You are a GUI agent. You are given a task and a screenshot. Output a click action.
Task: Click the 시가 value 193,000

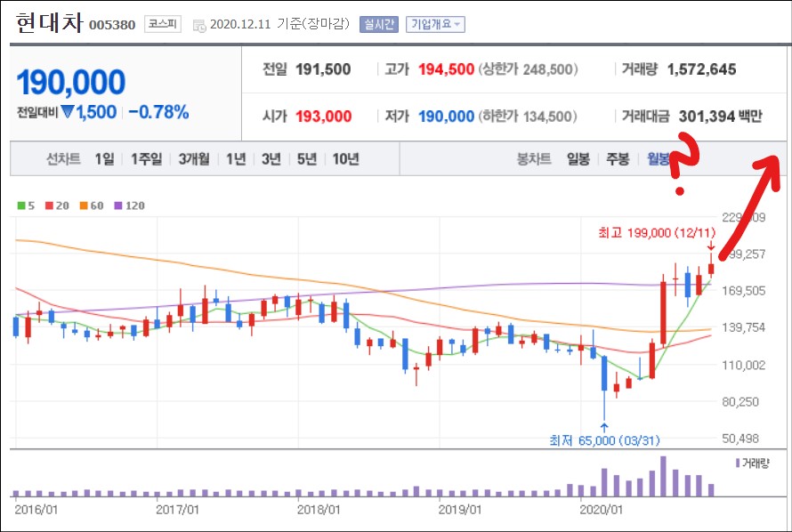[323, 116]
